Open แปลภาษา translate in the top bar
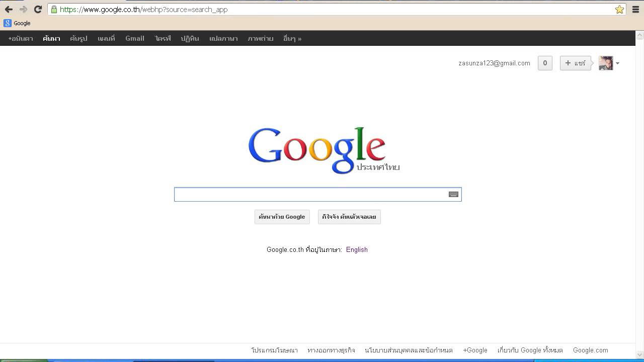This screenshot has width=644, height=362. (223, 38)
